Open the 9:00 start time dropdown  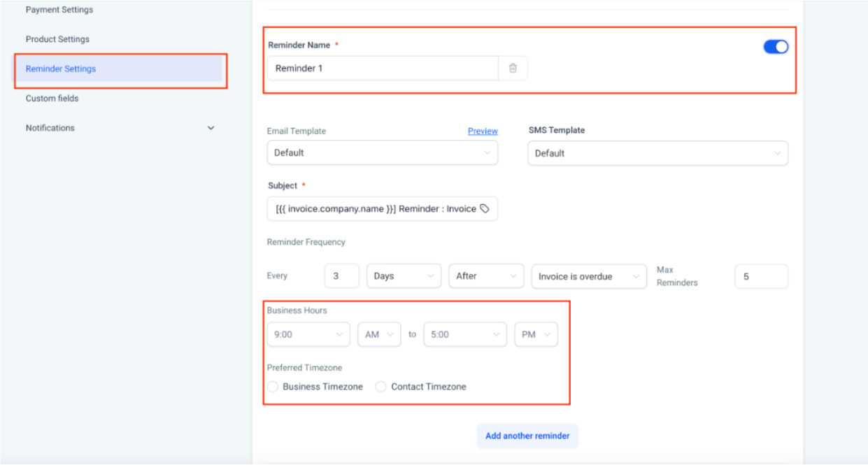308,334
